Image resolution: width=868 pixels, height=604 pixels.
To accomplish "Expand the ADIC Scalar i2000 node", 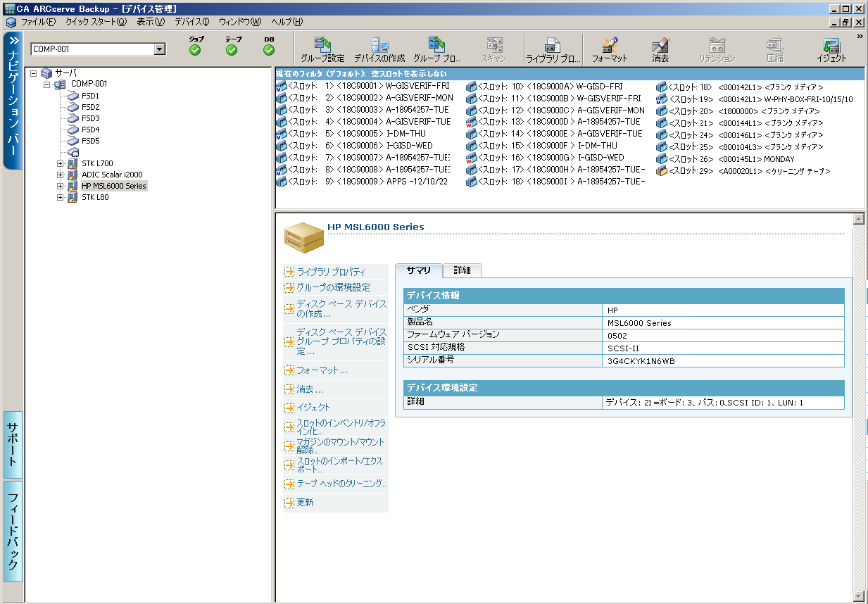I will 61,175.
